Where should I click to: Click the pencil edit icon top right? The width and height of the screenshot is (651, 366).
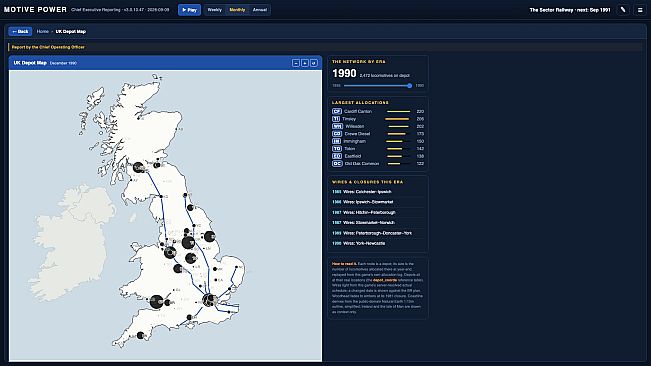[x=623, y=10]
